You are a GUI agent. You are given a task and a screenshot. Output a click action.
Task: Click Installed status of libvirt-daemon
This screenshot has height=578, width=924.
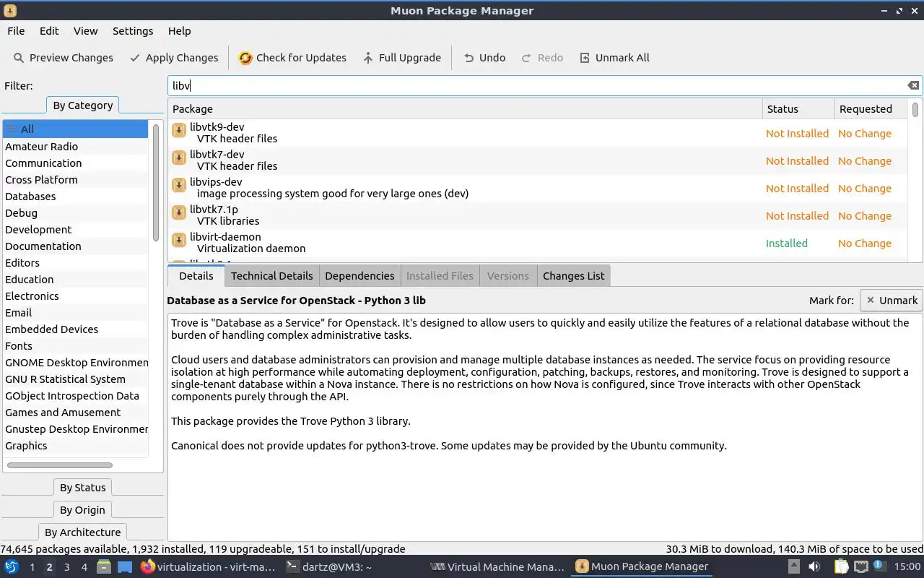[786, 243]
